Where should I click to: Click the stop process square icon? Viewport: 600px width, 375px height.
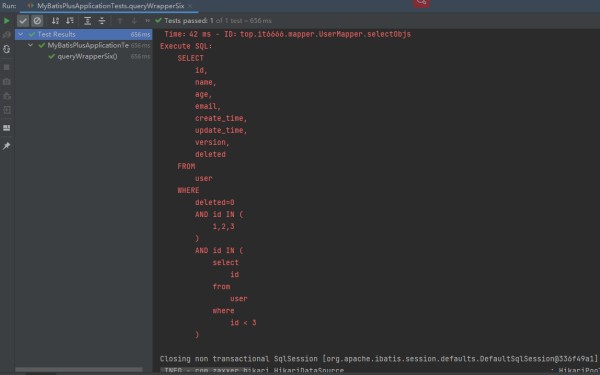(x=7, y=67)
